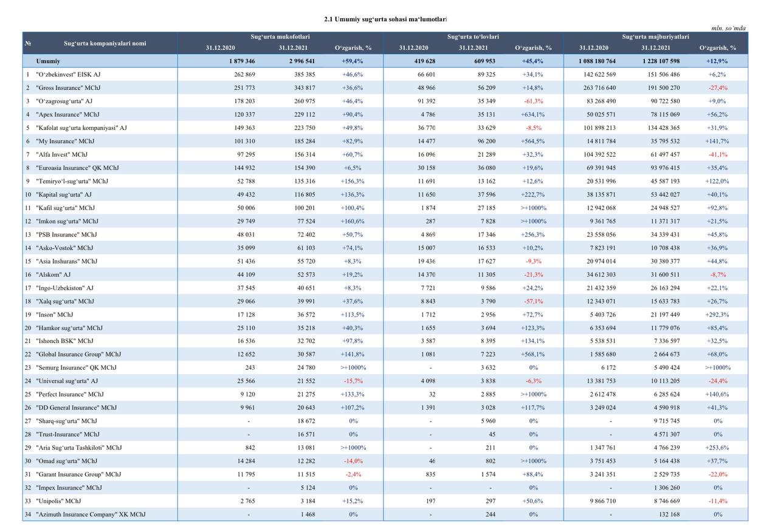Click "My Insurance" MChJ company name
This screenshot has width=778, height=532.
click(x=65, y=142)
